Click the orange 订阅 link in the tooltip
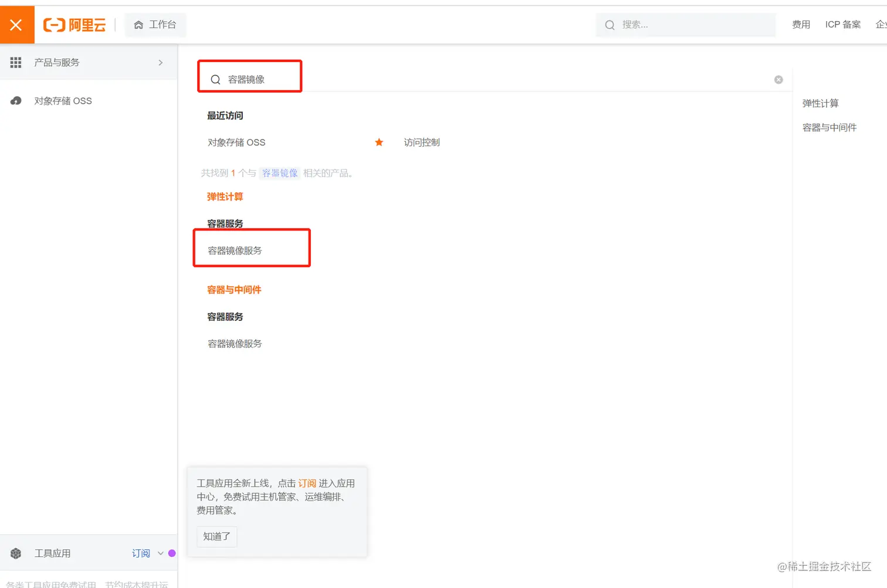This screenshot has height=588, width=887. click(x=307, y=483)
